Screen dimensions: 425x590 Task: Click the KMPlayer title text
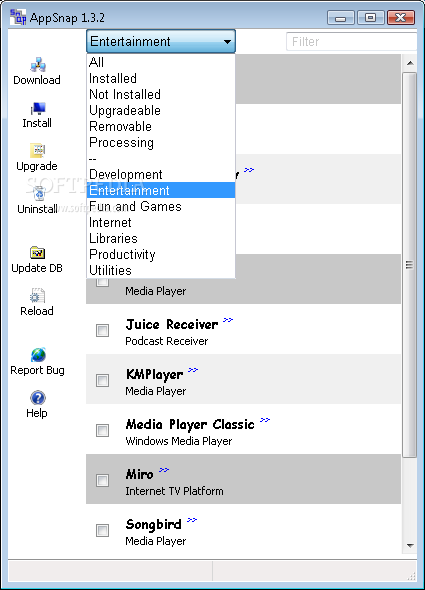coord(154,375)
